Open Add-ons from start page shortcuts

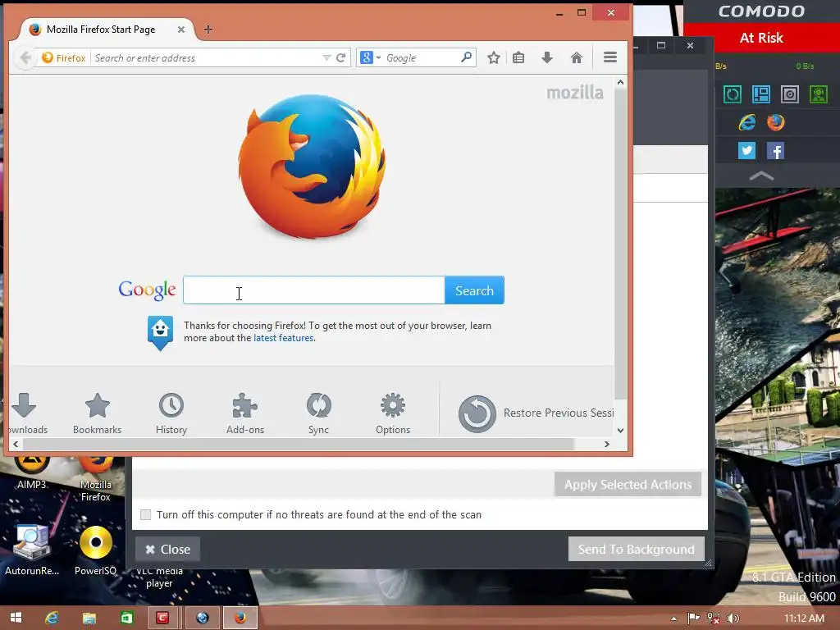[x=244, y=413]
